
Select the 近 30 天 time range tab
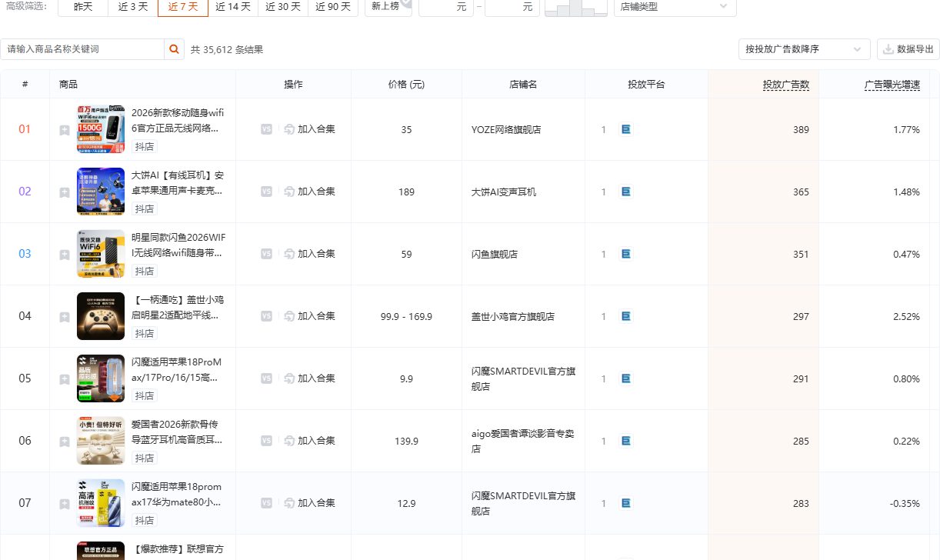283,7
